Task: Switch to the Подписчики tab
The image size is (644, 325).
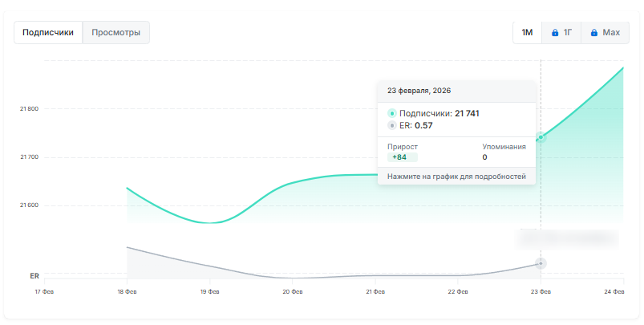Action: point(48,33)
